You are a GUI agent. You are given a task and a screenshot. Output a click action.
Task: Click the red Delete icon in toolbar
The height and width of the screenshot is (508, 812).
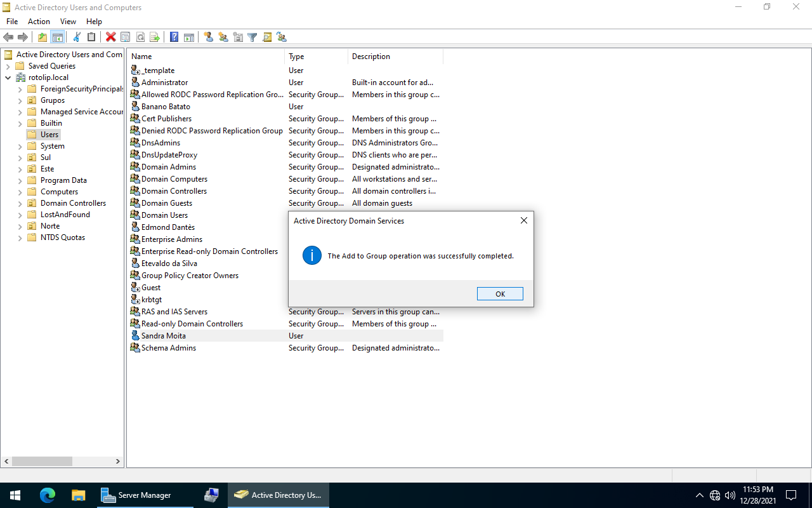pyautogui.click(x=110, y=37)
